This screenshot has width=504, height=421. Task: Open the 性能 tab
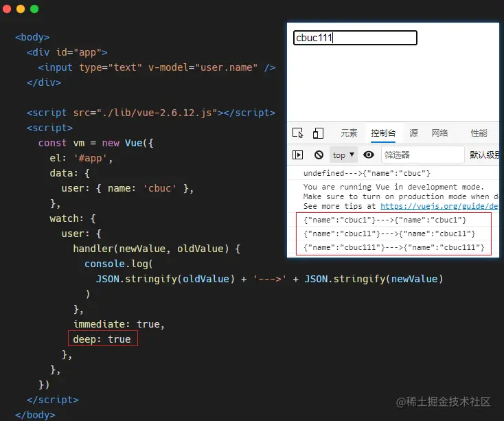click(479, 133)
